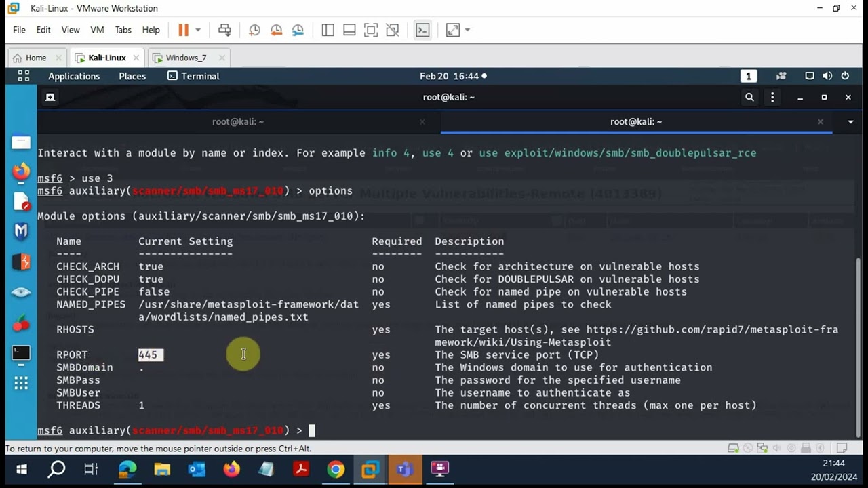Click the Kali volume icon in top bar
The width and height of the screenshot is (868, 488).
click(827, 76)
